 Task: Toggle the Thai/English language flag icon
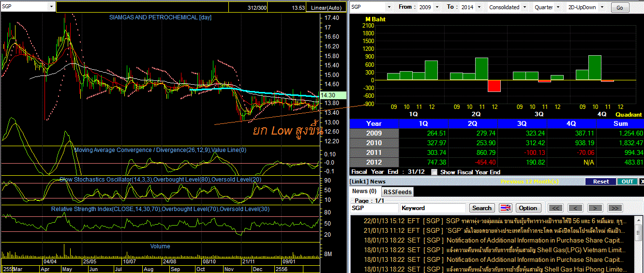(x=505, y=208)
